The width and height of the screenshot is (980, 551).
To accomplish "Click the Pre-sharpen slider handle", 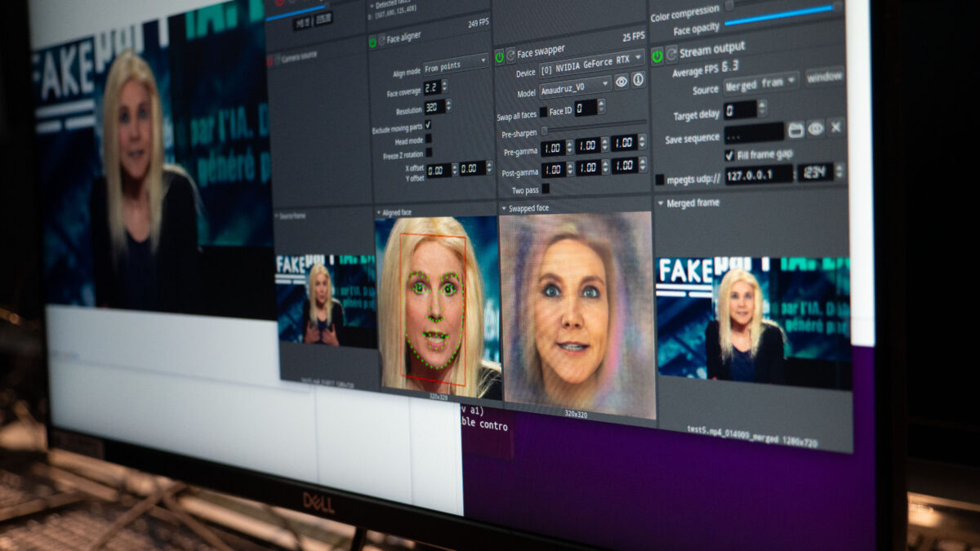I will tap(545, 131).
